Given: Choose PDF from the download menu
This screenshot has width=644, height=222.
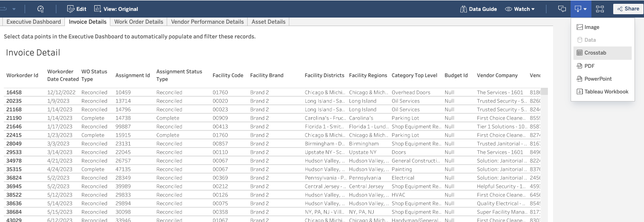Looking at the screenshot, I should [x=602, y=66].
